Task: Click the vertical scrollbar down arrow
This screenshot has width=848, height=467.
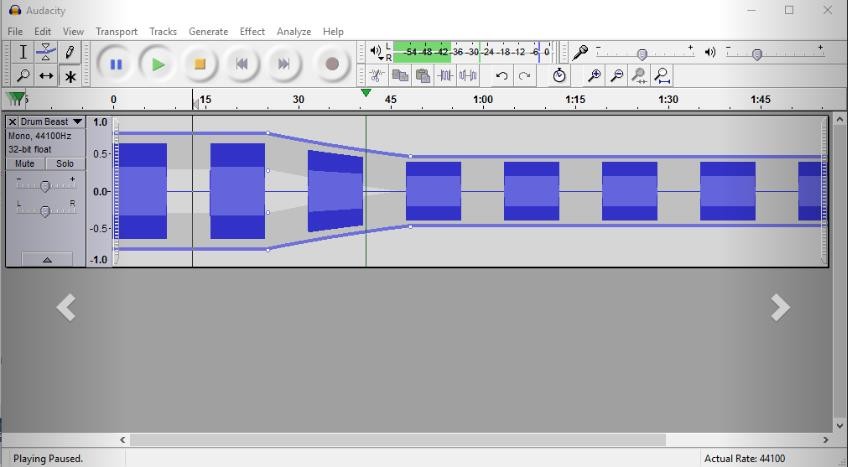Action: pos(839,425)
